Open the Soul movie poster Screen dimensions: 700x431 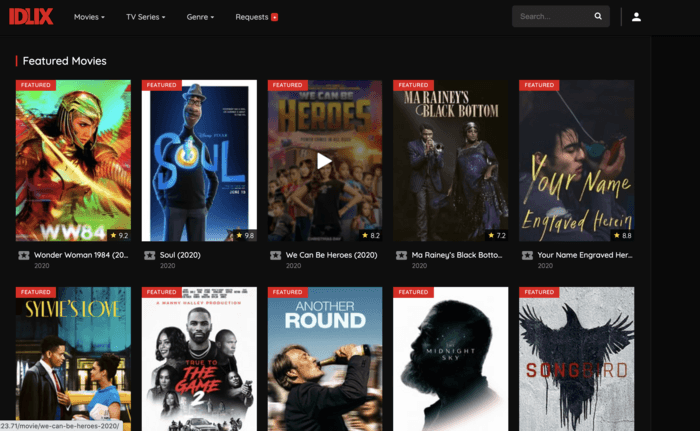tap(199, 161)
